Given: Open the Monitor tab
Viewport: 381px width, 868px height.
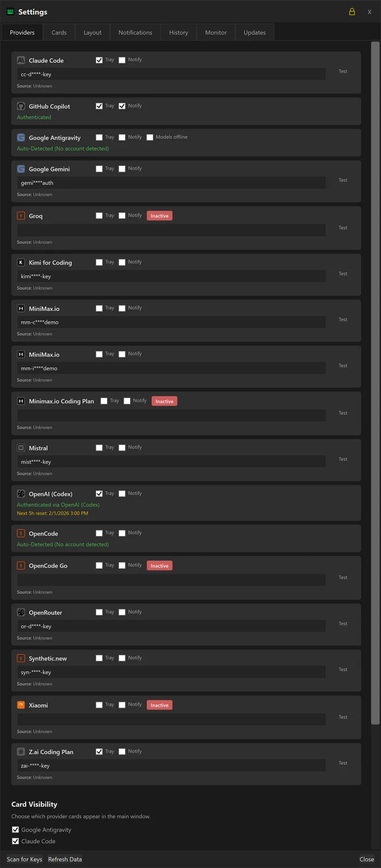Looking at the screenshot, I should pos(215,33).
